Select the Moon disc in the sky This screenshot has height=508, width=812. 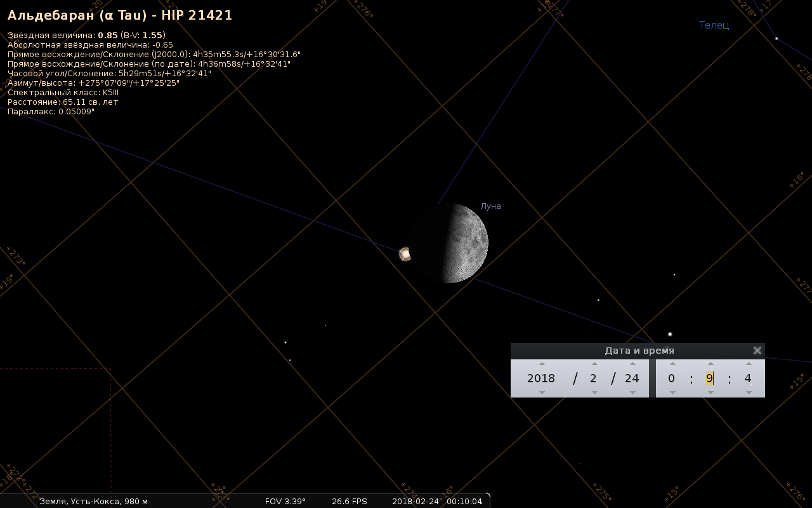tap(449, 243)
